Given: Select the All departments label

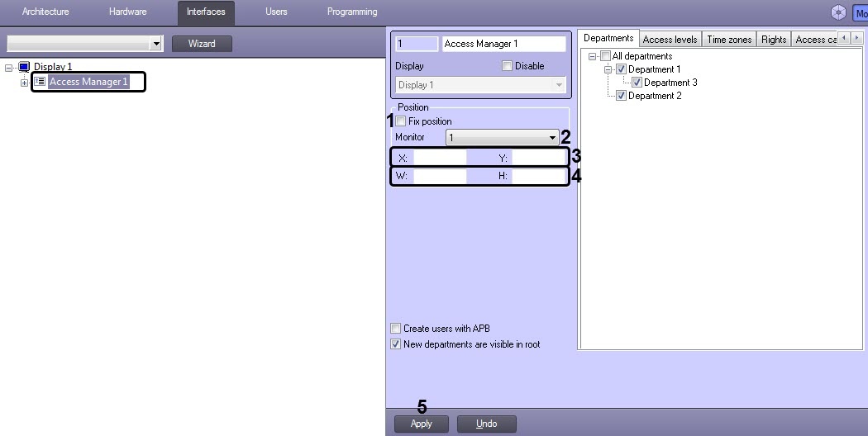Looking at the screenshot, I should pyautogui.click(x=642, y=56).
